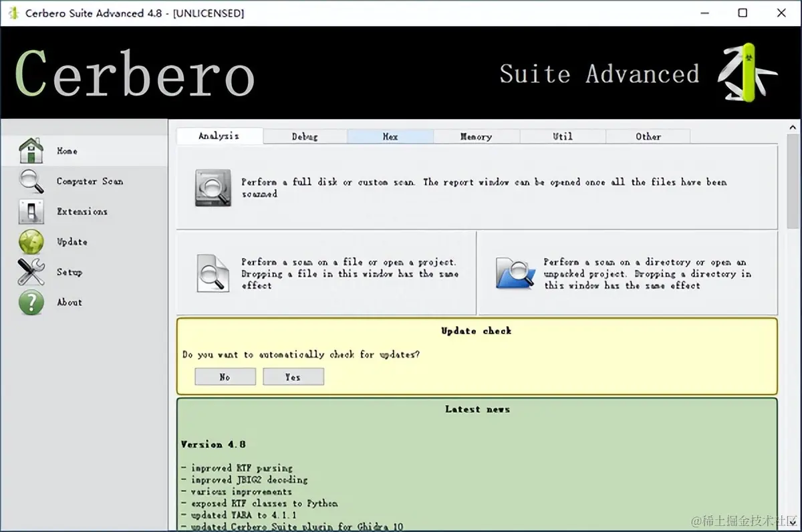The image size is (802, 532).
Task: Click 'improved JBIG2 decoding' news line
Action: point(245,480)
